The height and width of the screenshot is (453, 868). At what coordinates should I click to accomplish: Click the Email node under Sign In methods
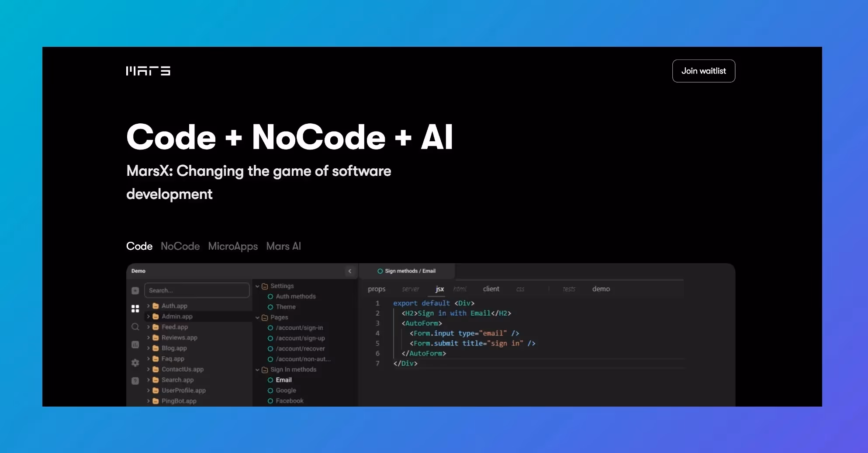pyautogui.click(x=283, y=380)
